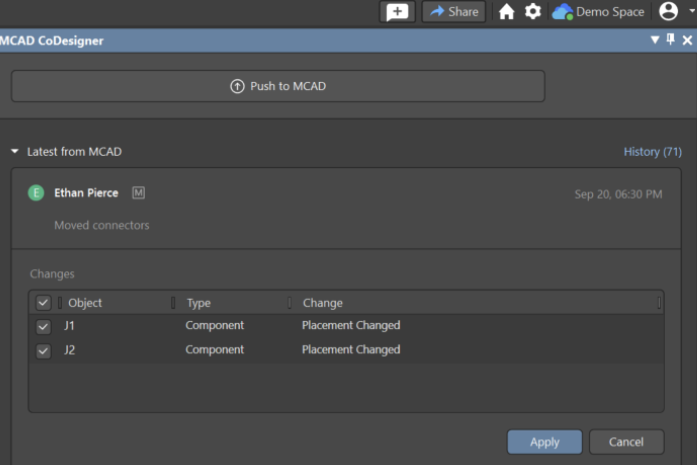Click the MCAD source badge beside Ethan Pierce
This screenshot has width=697, height=465.
click(138, 193)
